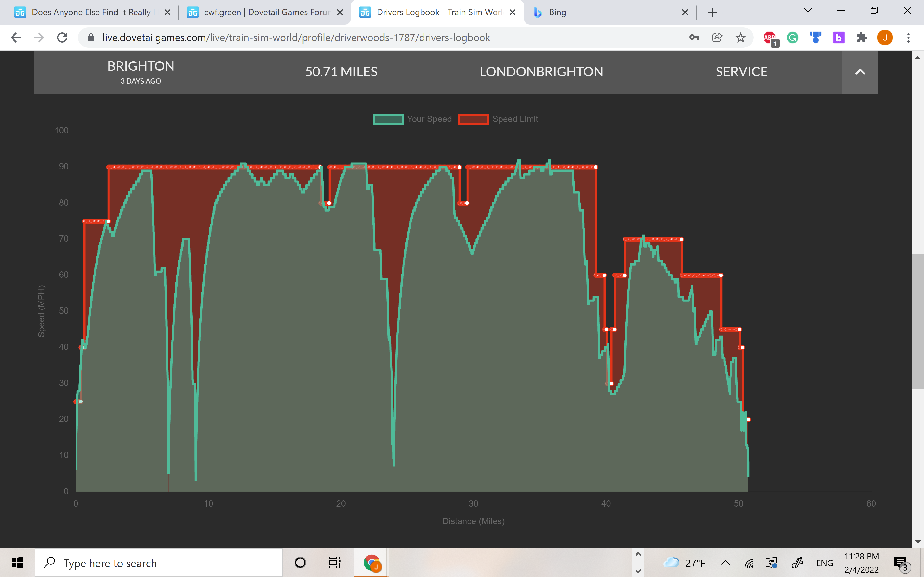The image size is (924, 577).
Task: Click the Windows taskbar search box
Action: (x=159, y=563)
